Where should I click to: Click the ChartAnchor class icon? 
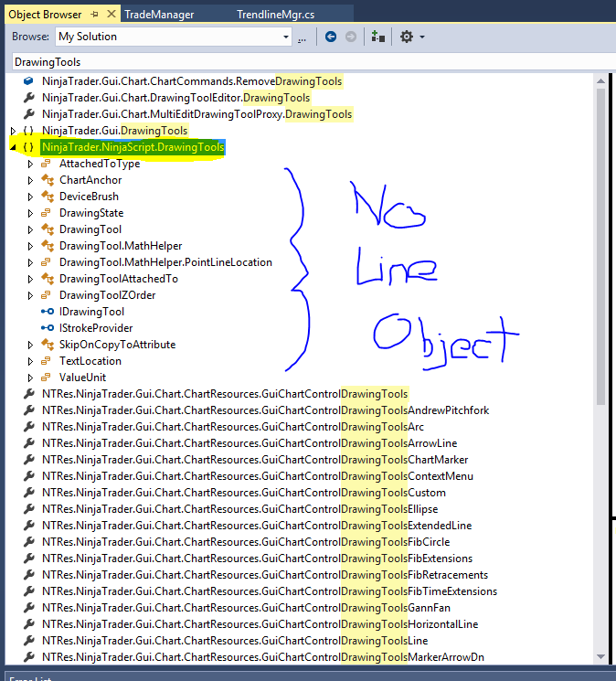point(48,180)
